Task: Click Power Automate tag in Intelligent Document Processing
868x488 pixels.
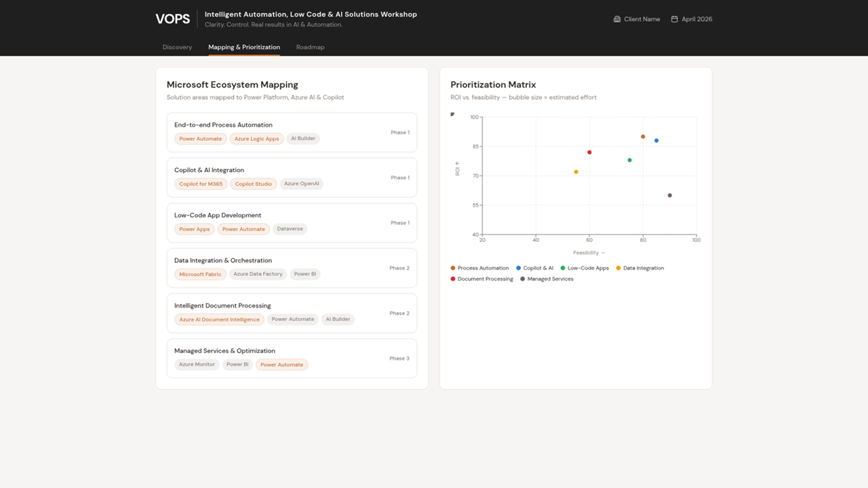Action: click(293, 319)
